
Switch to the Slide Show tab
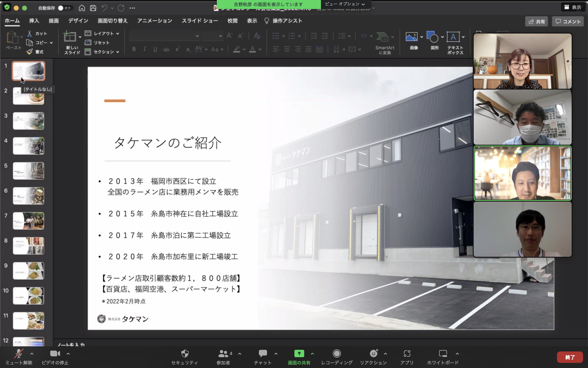[200, 21]
